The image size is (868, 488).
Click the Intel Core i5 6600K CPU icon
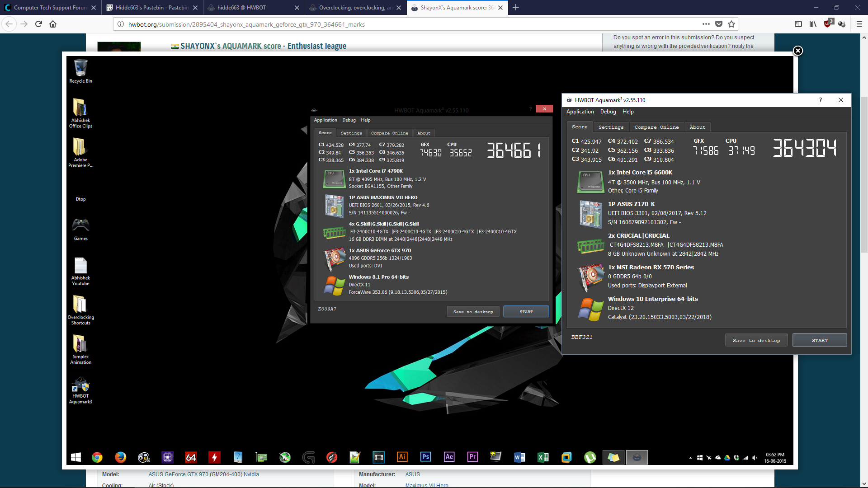point(590,182)
